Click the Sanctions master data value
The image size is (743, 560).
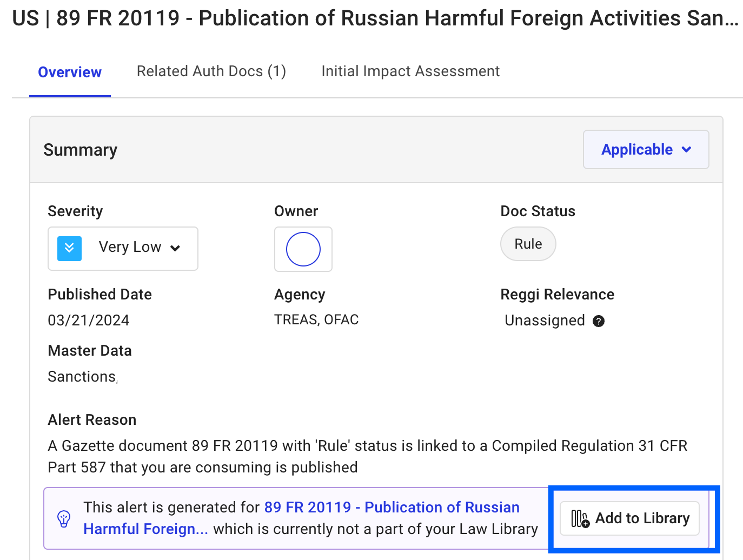(x=82, y=377)
